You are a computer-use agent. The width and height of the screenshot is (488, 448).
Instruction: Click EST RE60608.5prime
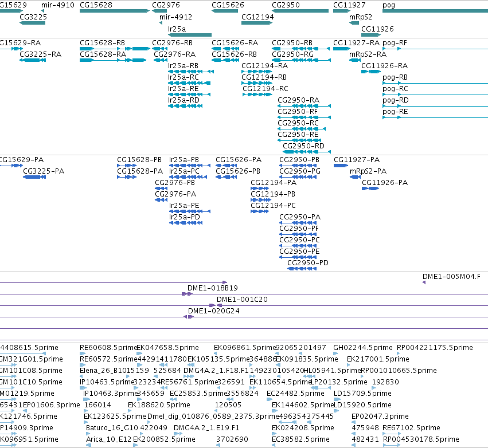click(108, 348)
